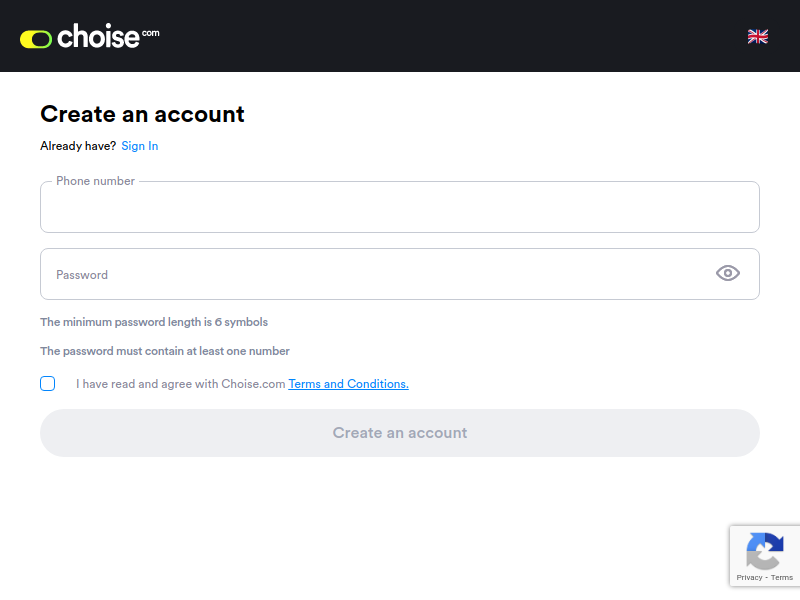Open the reCAPTCHA Terms link
Viewport: 800px width, 600px height.
click(782, 578)
